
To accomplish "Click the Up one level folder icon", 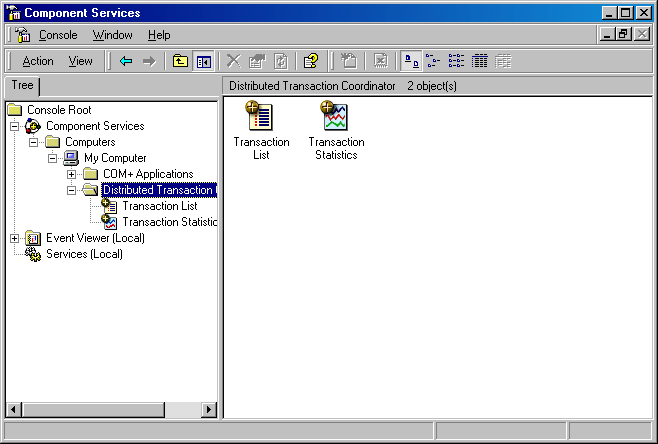I will pos(180,61).
